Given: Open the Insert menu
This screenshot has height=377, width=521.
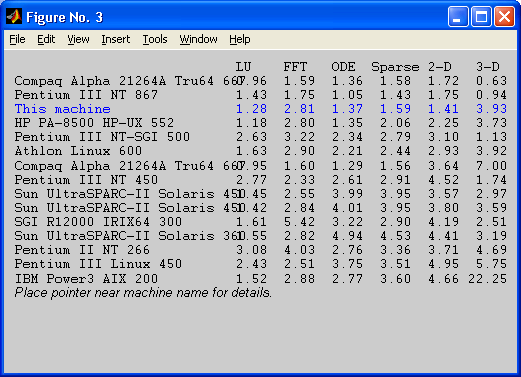Looking at the screenshot, I should tap(116, 39).
